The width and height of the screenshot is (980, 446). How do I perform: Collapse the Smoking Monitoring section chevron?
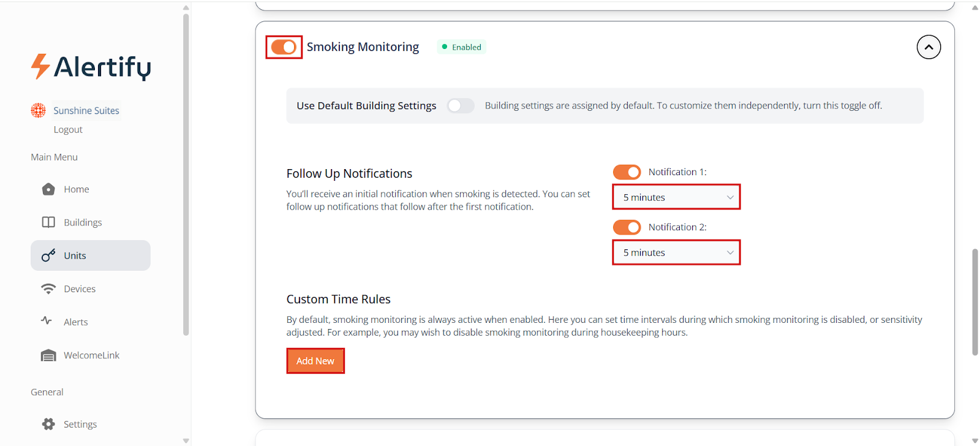point(929,47)
